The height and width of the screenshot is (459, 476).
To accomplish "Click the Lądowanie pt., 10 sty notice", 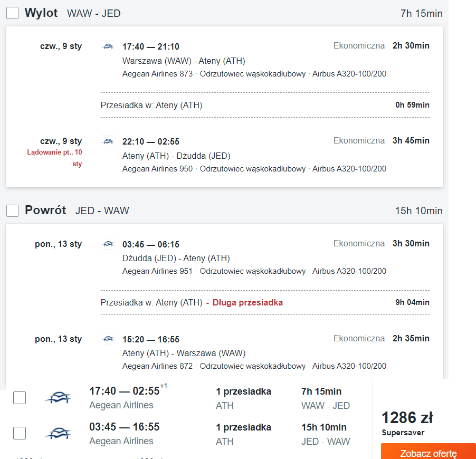I will tap(55, 158).
